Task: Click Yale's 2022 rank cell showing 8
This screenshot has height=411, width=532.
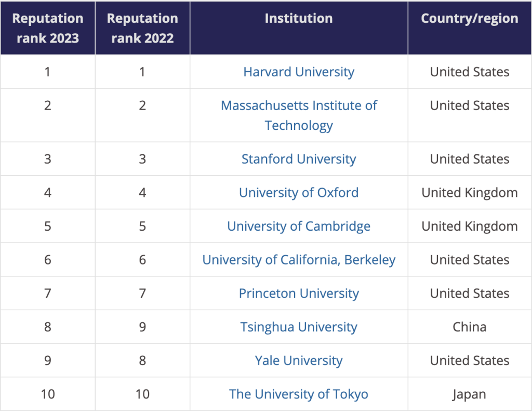Action: (x=142, y=361)
